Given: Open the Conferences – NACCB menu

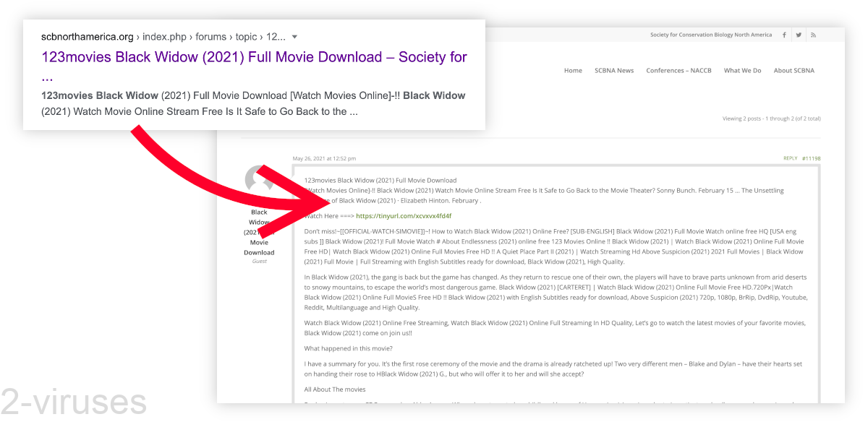Looking at the screenshot, I should pyautogui.click(x=678, y=71).
